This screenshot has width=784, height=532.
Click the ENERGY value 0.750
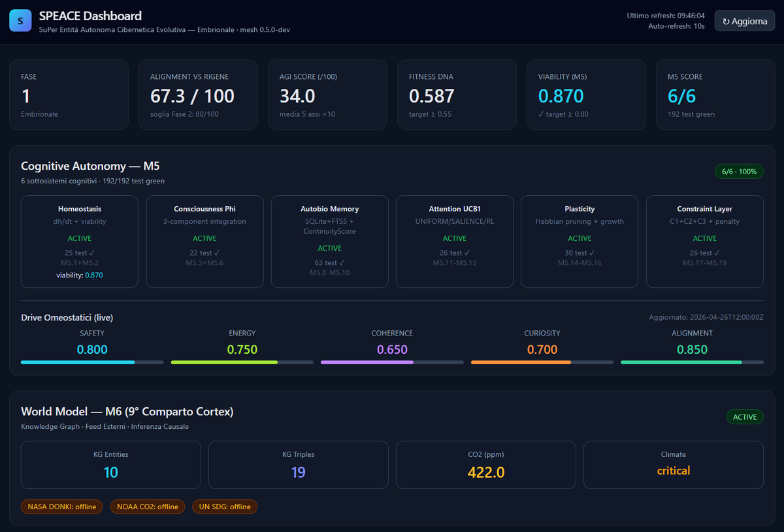click(242, 349)
